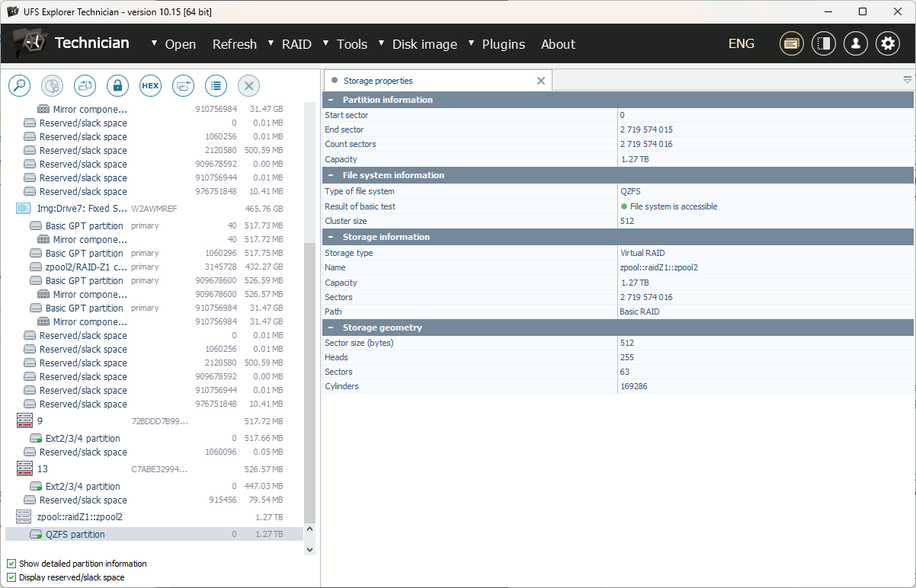Viewport: 916px width, 588px height.
Task: Open the Tools menu
Action: click(x=352, y=44)
